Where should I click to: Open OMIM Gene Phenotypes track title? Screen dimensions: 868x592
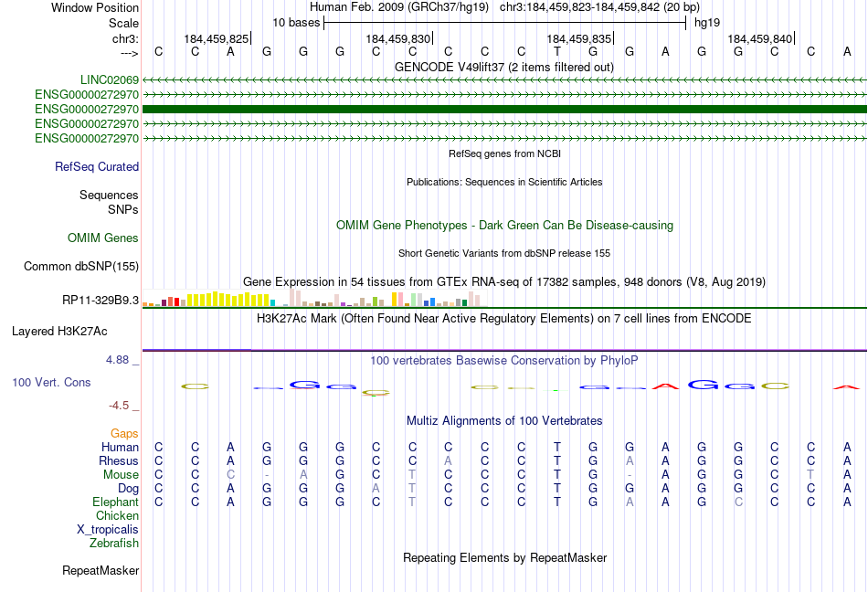[x=504, y=225]
